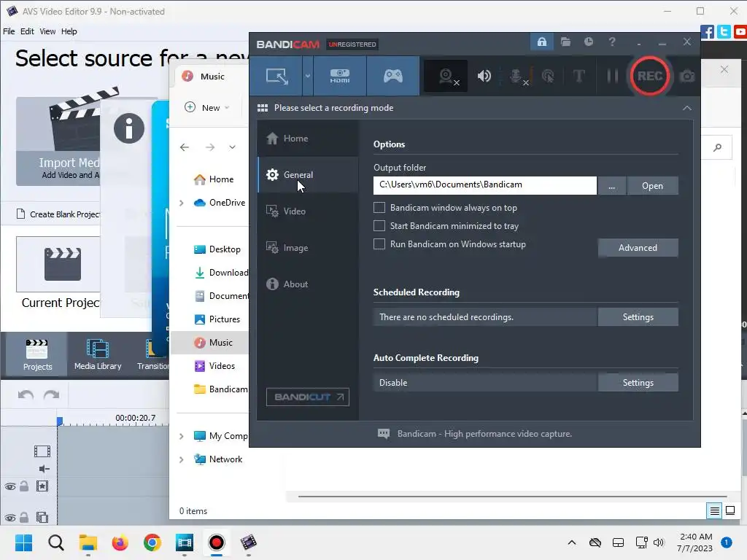Viewport: 747px width, 560px height.
Task: Click Open button next to output folder
Action: click(x=652, y=186)
